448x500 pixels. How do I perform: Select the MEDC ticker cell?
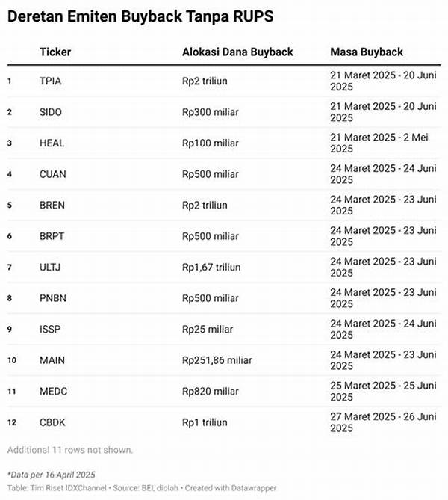53,391
